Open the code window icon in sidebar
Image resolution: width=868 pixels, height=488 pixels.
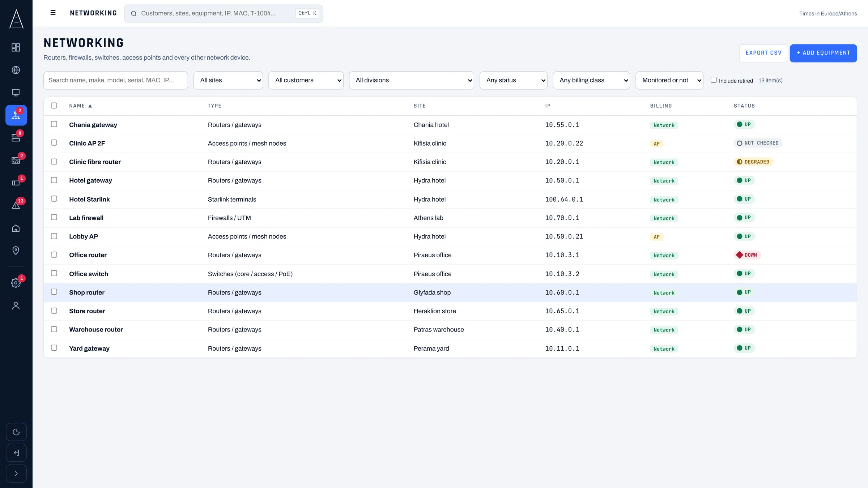(x=16, y=160)
